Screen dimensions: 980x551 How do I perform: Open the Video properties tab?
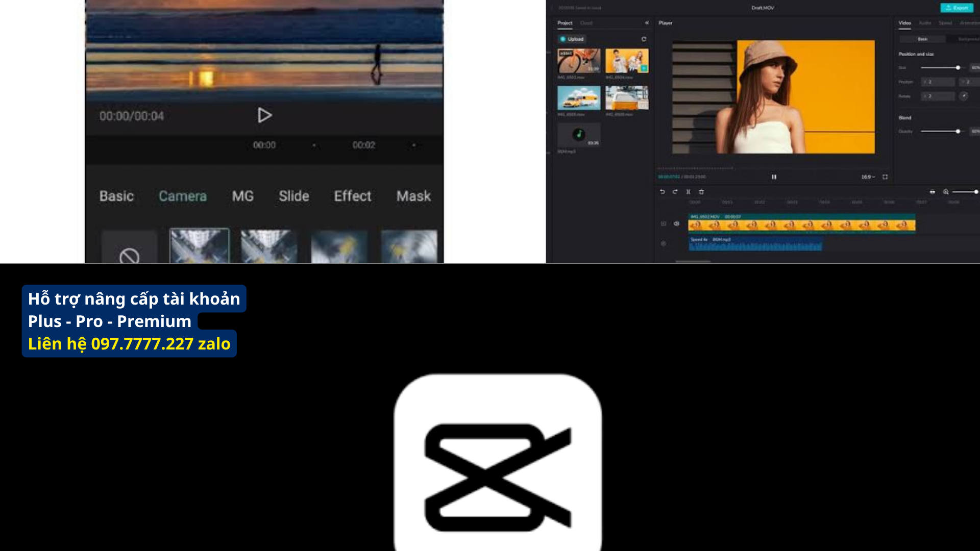coord(904,23)
